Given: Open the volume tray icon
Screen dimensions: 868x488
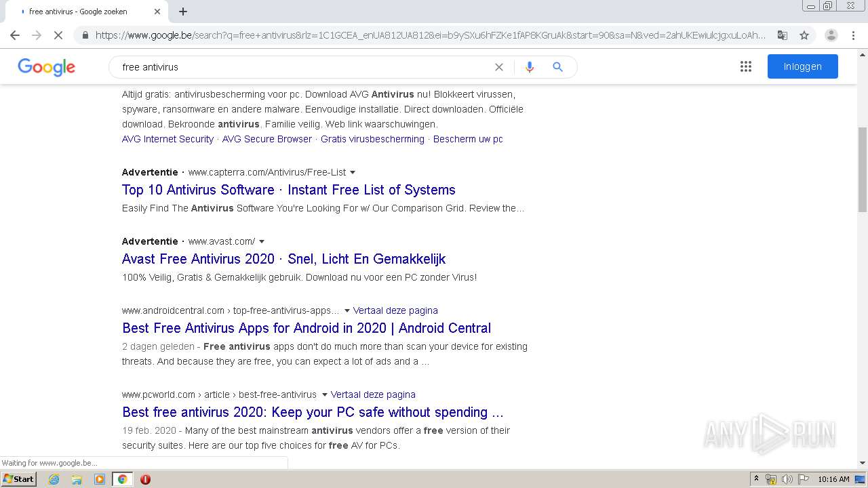Looking at the screenshot, I should coord(787,479).
